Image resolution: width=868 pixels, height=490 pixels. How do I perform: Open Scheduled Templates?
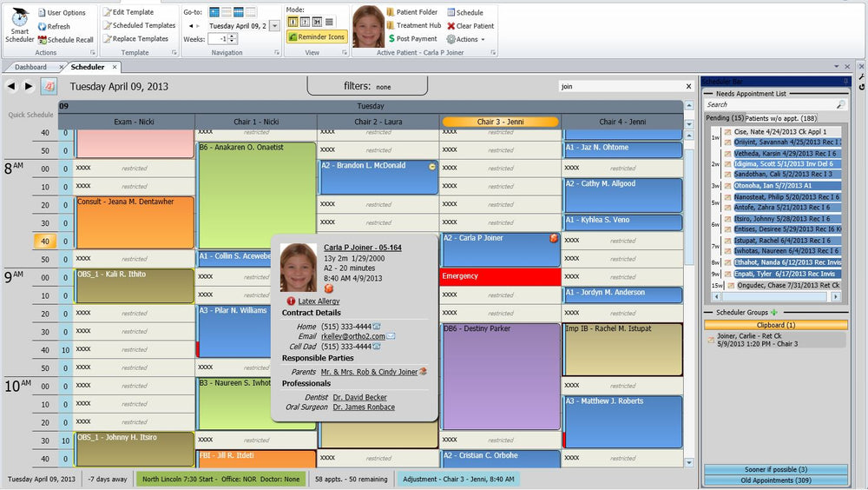[139, 25]
